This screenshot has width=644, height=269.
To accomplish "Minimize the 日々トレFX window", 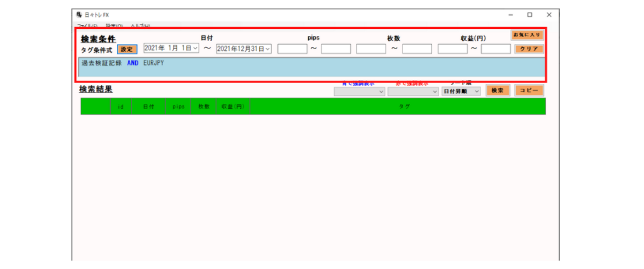I will pos(511,15).
